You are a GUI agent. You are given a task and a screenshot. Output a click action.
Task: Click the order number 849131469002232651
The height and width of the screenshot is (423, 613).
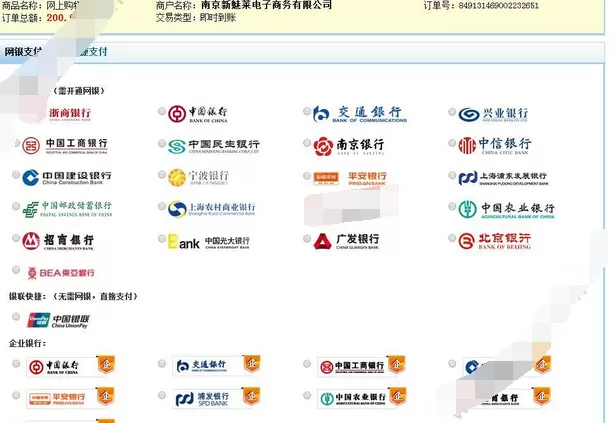coord(498,6)
